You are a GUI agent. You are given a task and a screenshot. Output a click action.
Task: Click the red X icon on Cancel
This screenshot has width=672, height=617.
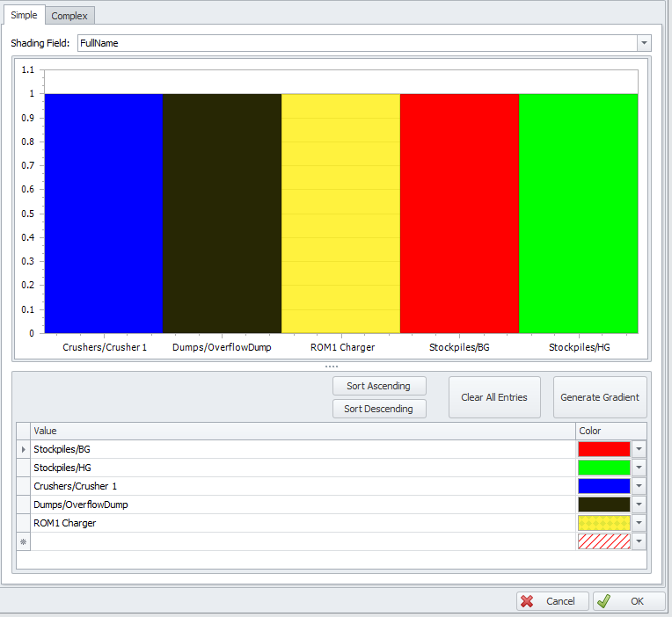coord(527,601)
